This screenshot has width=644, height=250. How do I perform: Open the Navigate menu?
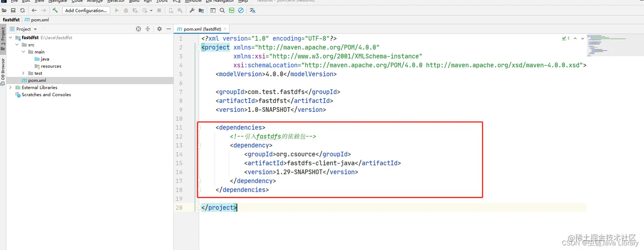click(57, 1)
